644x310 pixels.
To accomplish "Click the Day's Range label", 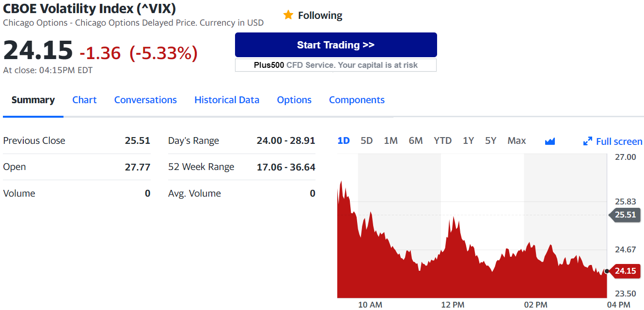I will 193,141.
